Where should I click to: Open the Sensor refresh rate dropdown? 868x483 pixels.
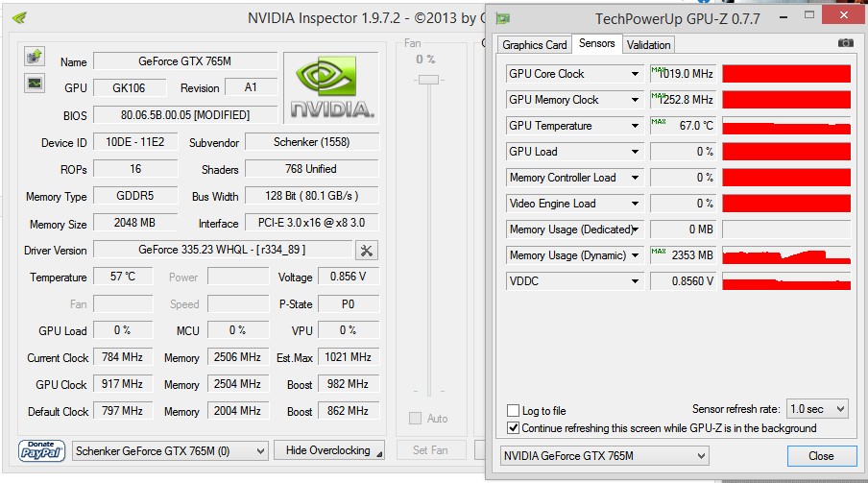click(817, 409)
